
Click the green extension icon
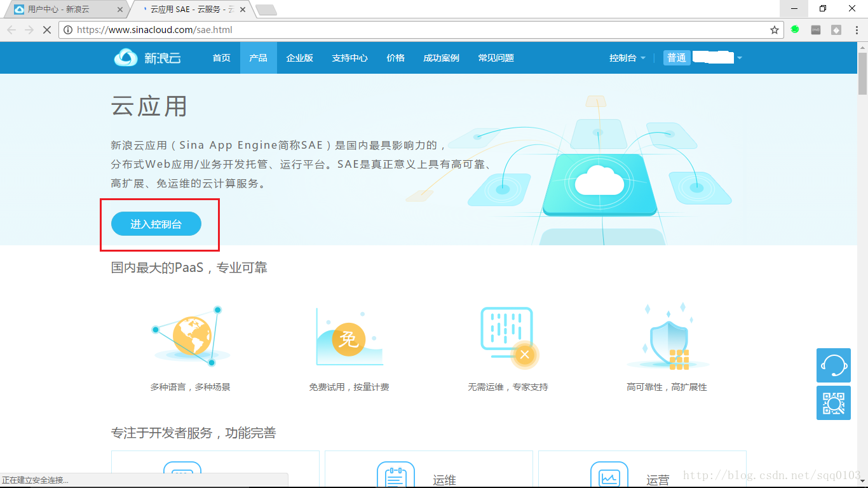click(795, 29)
